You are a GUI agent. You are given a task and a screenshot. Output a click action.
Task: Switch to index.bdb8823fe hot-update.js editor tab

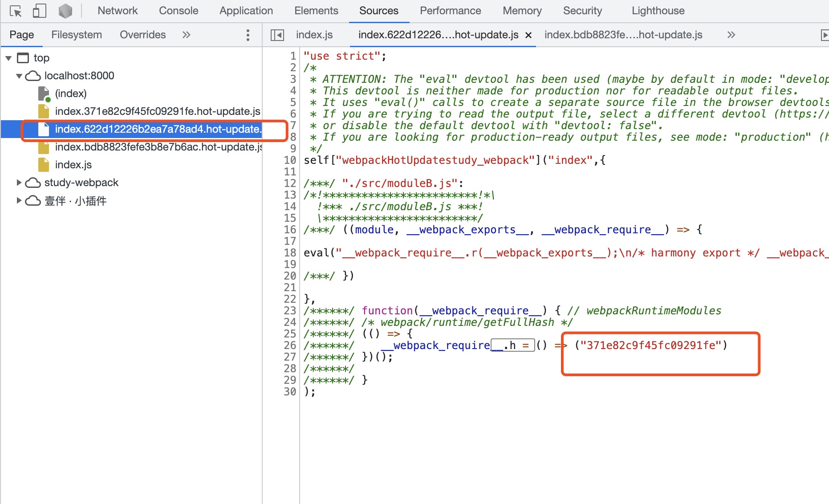pos(623,35)
